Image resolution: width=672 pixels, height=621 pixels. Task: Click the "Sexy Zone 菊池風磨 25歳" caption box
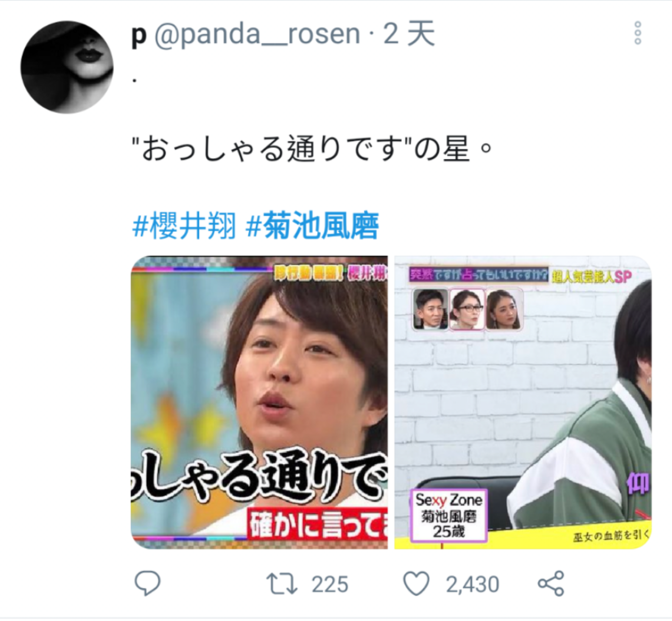[449, 516]
